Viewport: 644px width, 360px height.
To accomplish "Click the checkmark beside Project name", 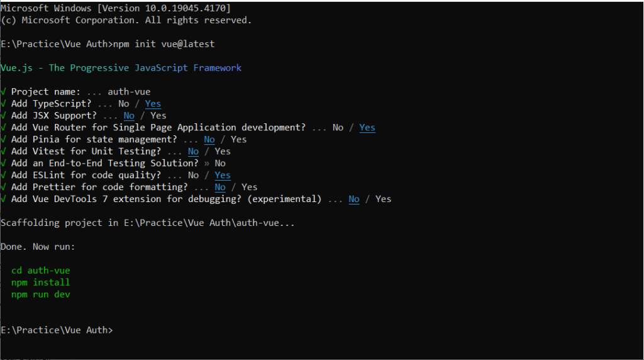I will pyautogui.click(x=4, y=92).
